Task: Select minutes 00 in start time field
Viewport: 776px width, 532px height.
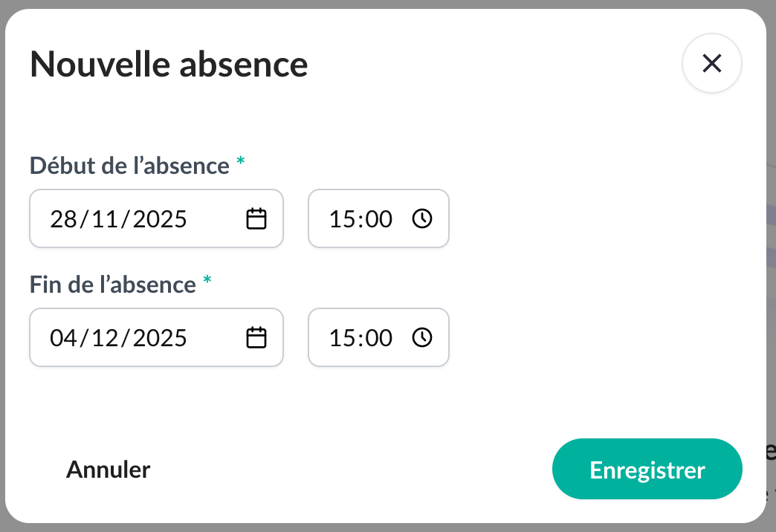Action: pyautogui.click(x=378, y=219)
